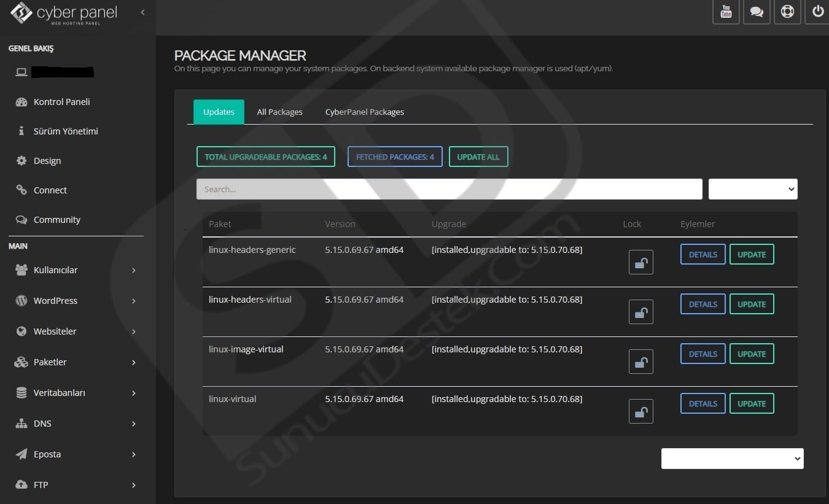Open the YouTube icon in top bar
Viewport: 829px width, 504px height.
coord(726,12)
